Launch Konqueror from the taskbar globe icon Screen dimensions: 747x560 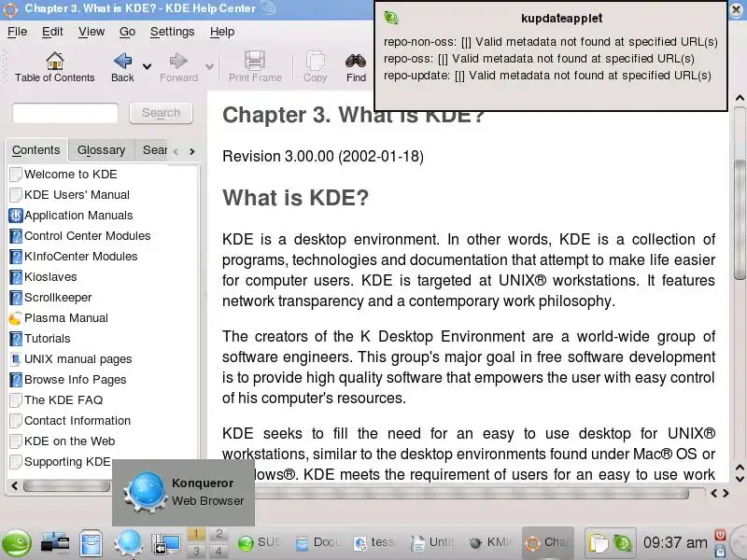[x=128, y=543]
